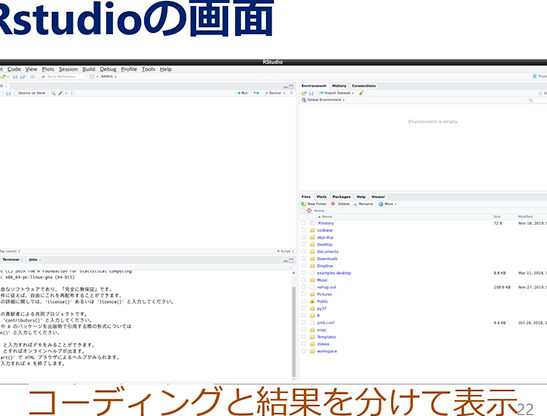Maximize the source editor pane
Screen dimensions: 547x416
292,86
